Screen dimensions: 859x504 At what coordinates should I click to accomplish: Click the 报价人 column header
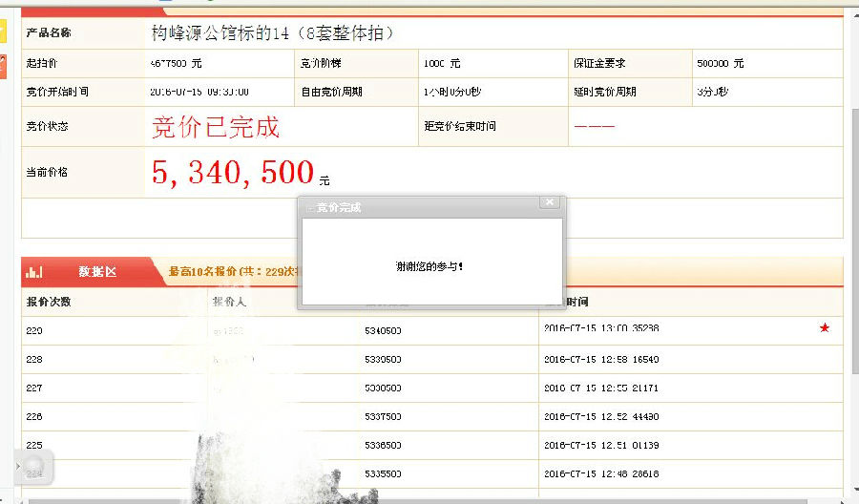(x=229, y=302)
